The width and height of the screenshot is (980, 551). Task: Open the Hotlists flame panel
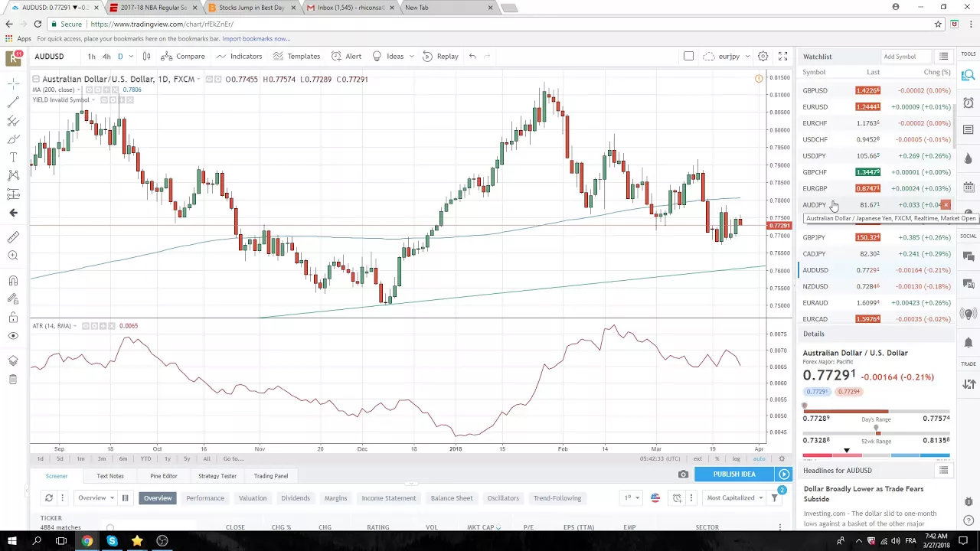click(969, 158)
